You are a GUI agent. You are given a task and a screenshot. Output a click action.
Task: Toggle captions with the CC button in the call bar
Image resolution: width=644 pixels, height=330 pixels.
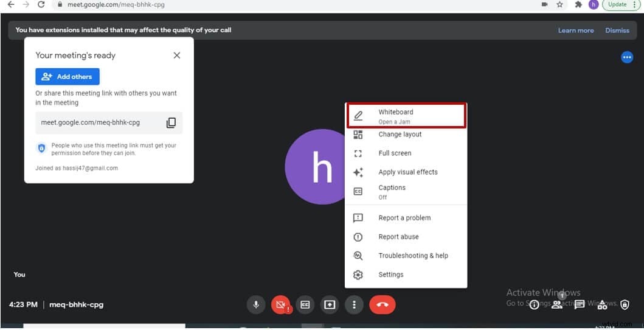click(x=305, y=305)
